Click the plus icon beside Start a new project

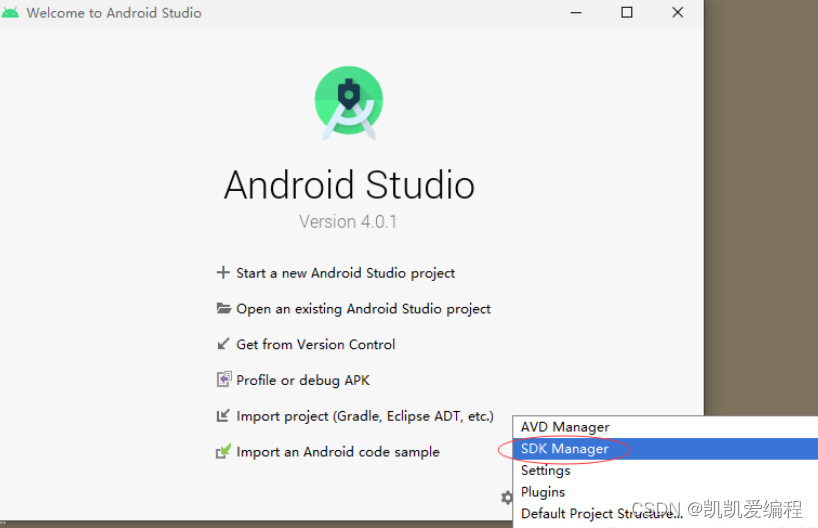pos(223,272)
